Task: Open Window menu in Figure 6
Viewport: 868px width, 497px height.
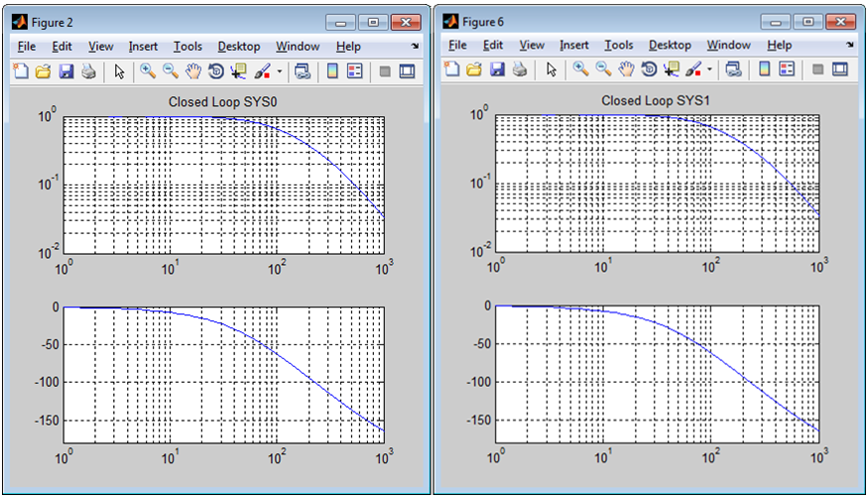Action: coord(728,45)
